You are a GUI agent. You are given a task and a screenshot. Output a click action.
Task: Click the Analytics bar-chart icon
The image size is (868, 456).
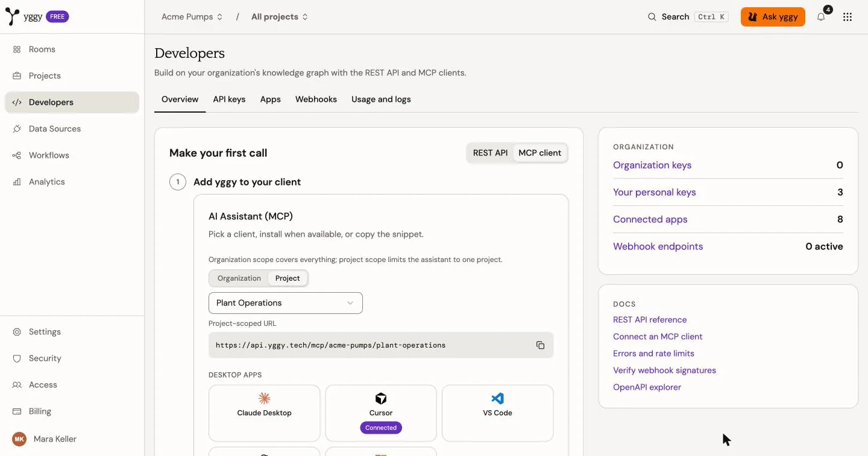click(17, 182)
